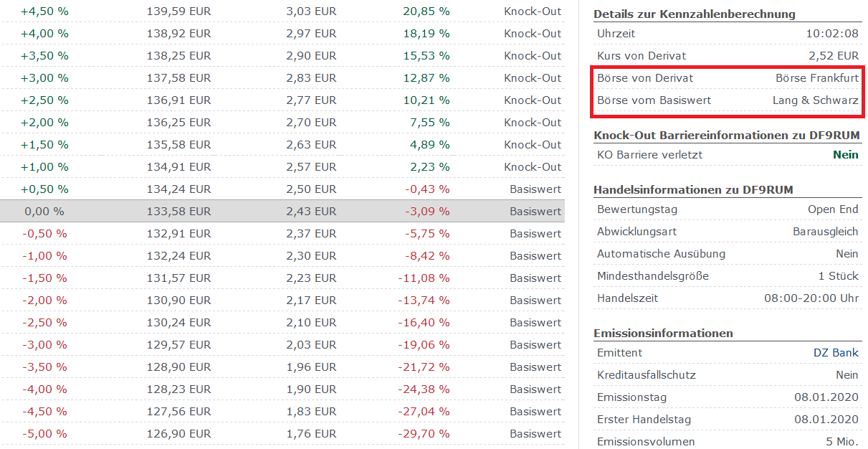Click the Lang & Schwarz Basiswert exchange
868x449 pixels.
[815, 100]
